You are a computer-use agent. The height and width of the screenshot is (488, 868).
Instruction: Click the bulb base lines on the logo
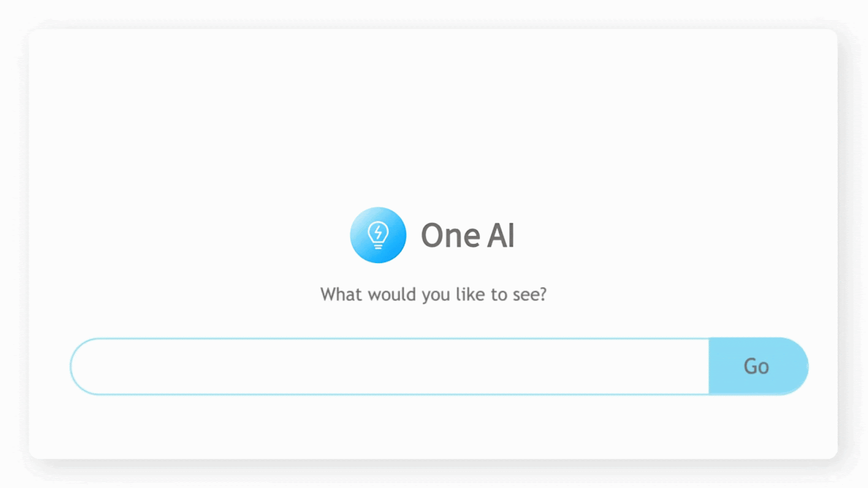tap(378, 246)
